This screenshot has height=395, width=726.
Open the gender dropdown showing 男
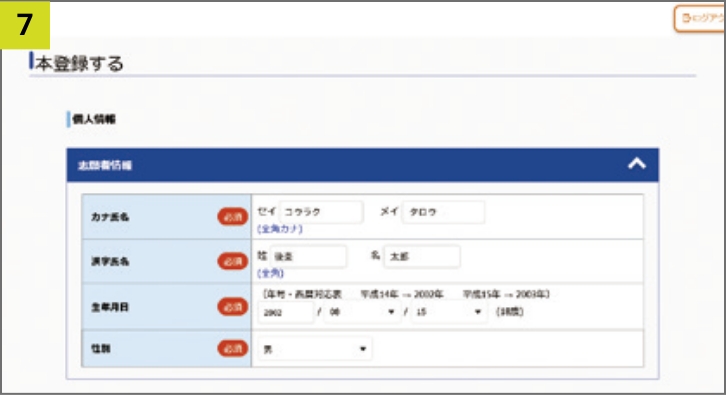(x=314, y=349)
